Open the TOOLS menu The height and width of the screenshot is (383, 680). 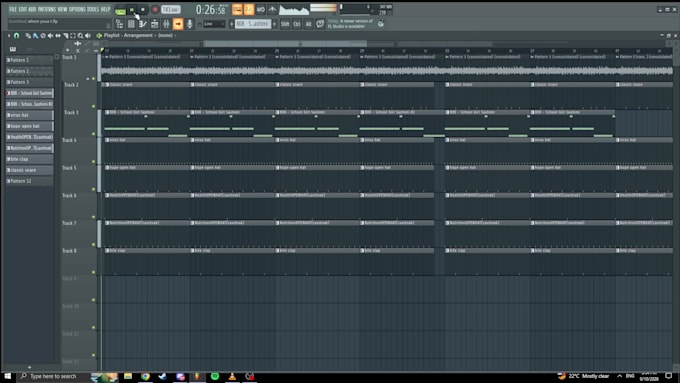coord(93,9)
